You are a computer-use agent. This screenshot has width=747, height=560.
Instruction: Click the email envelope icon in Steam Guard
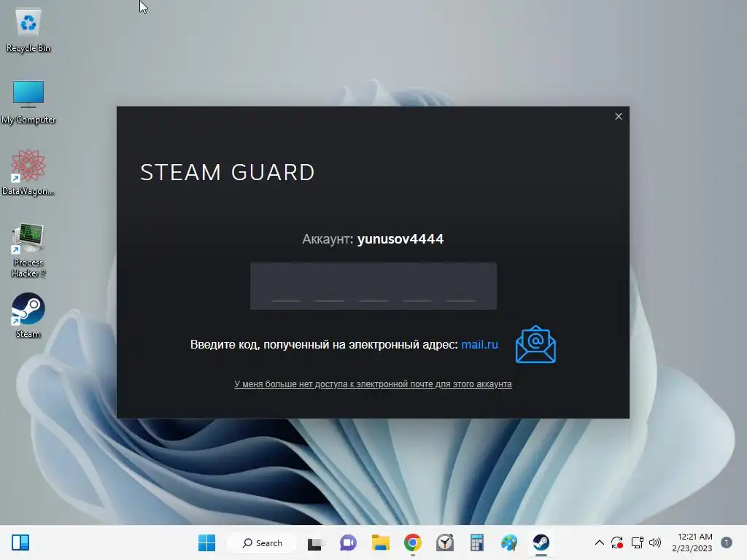click(535, 344)
